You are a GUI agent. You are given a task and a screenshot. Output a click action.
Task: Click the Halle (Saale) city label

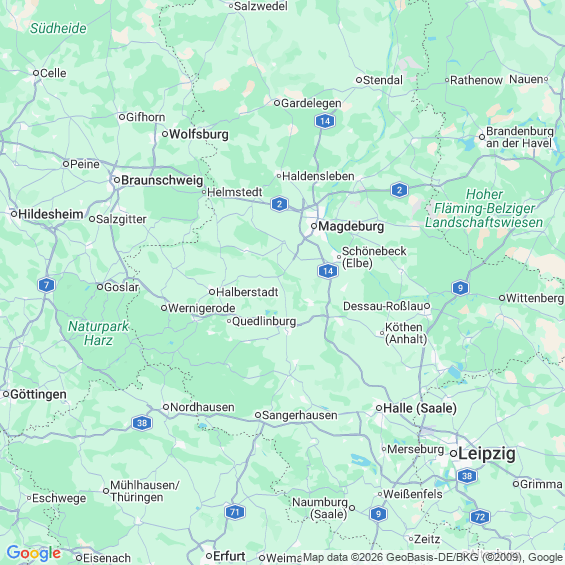click(x=420, y=408)
